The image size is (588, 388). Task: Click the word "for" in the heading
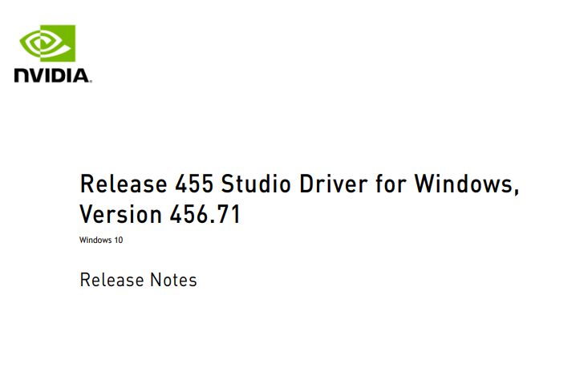[x=391, y=184]
